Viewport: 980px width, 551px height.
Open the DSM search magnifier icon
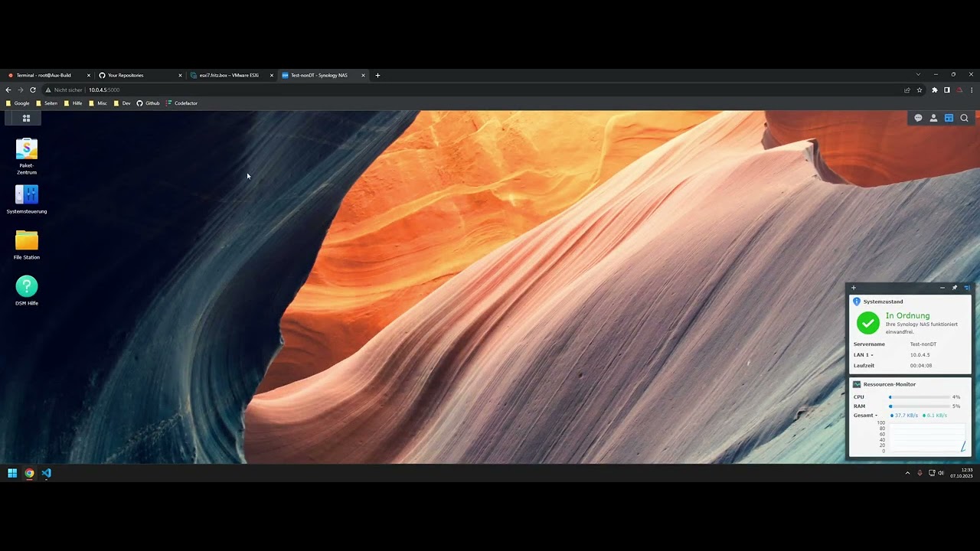tap(964, 118)
